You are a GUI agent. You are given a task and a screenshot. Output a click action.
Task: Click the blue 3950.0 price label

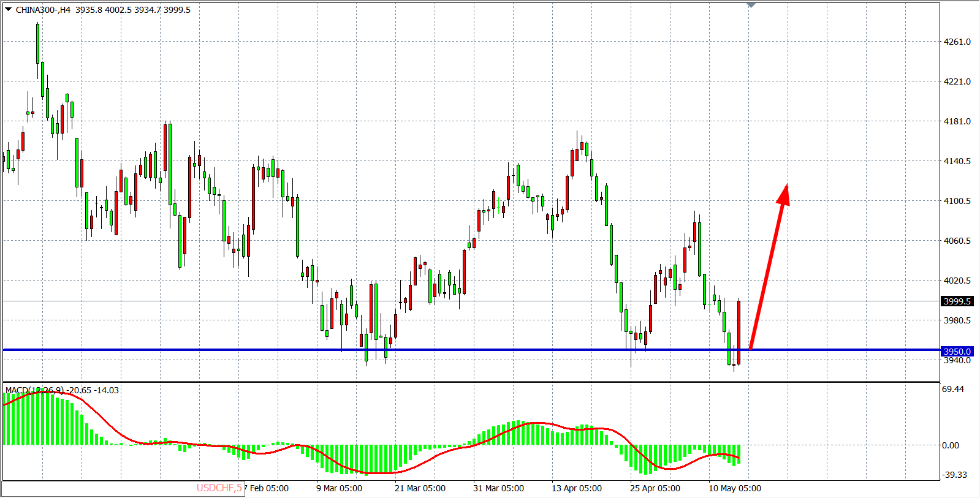tap(957, 352)
